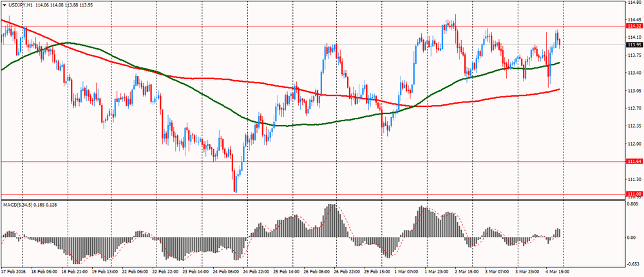The height and width of the screenshot is (277, 644).
Task: Click the 113.40 price scale label
Action: point(634,73)
